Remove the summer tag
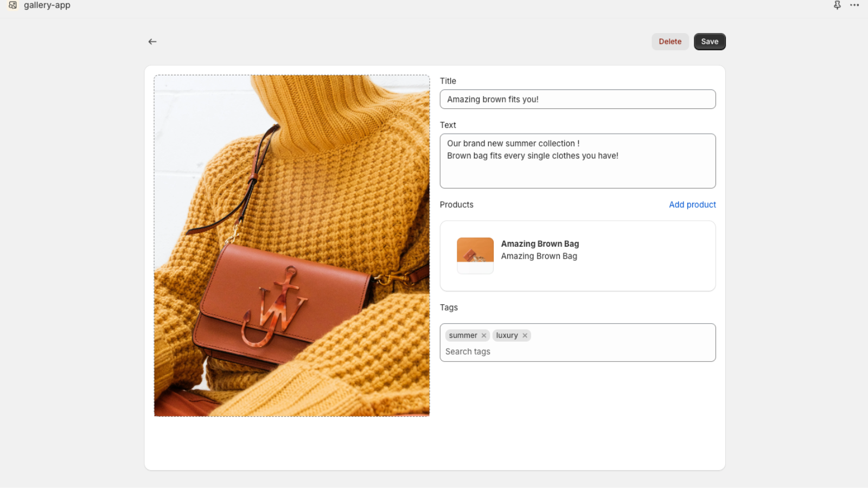868x488 pixels. coord(484,336)
